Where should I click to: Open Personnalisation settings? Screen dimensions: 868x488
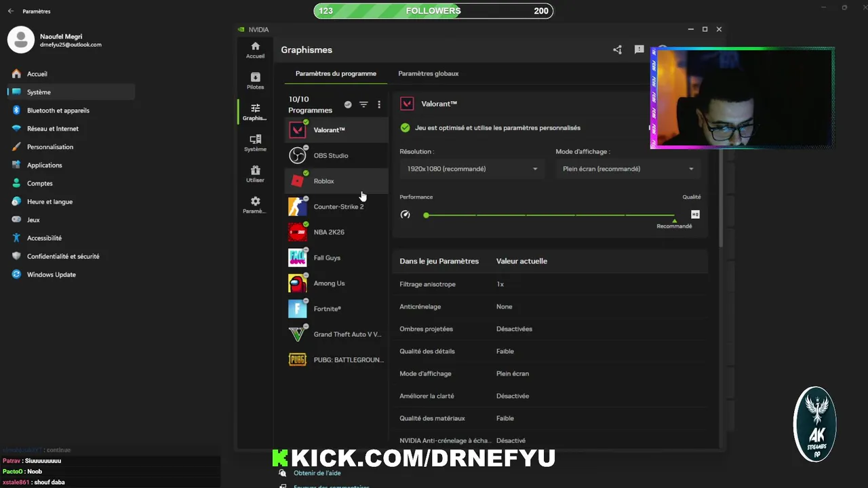pyautogui.click(x=71, y=147)
